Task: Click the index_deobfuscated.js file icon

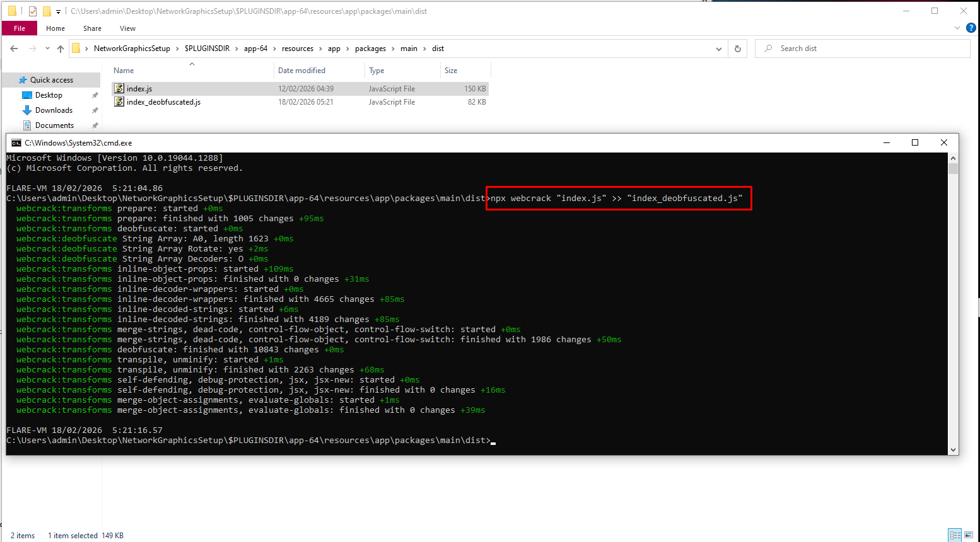Action: (x=119, y=102)
